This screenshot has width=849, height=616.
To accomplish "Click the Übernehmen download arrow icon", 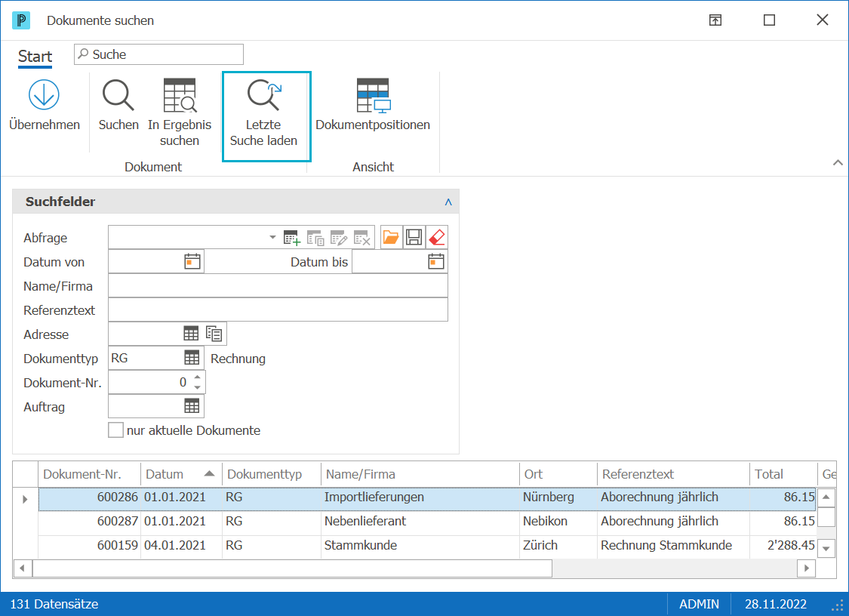I will [44, 95].
